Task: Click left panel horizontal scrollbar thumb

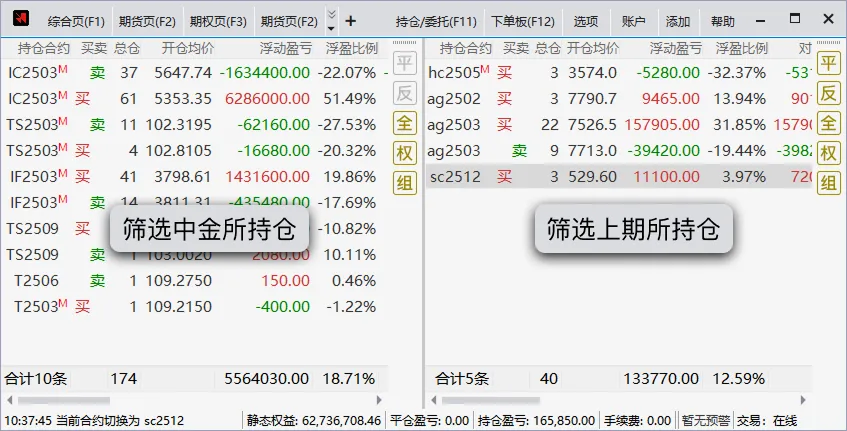Action: tap(64, 401)
